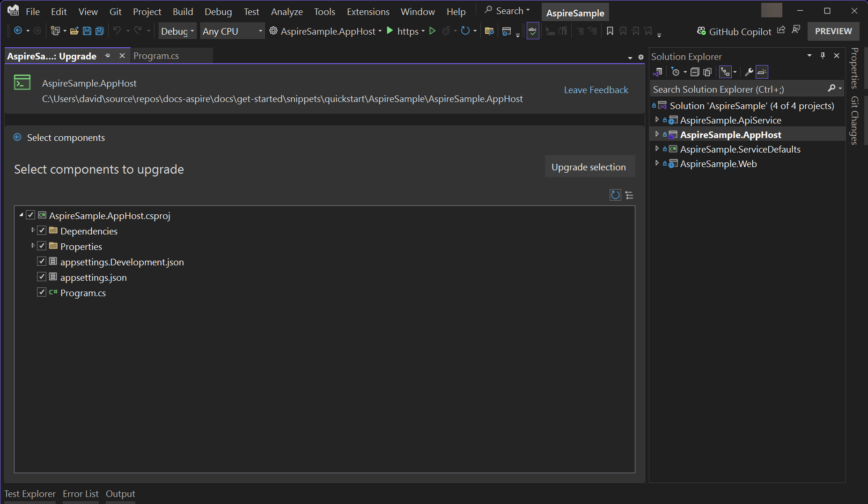Open the Any CPU platform dropdown
Image resolution: width=868 pixels, height=504 pixels.
point(232,31)
